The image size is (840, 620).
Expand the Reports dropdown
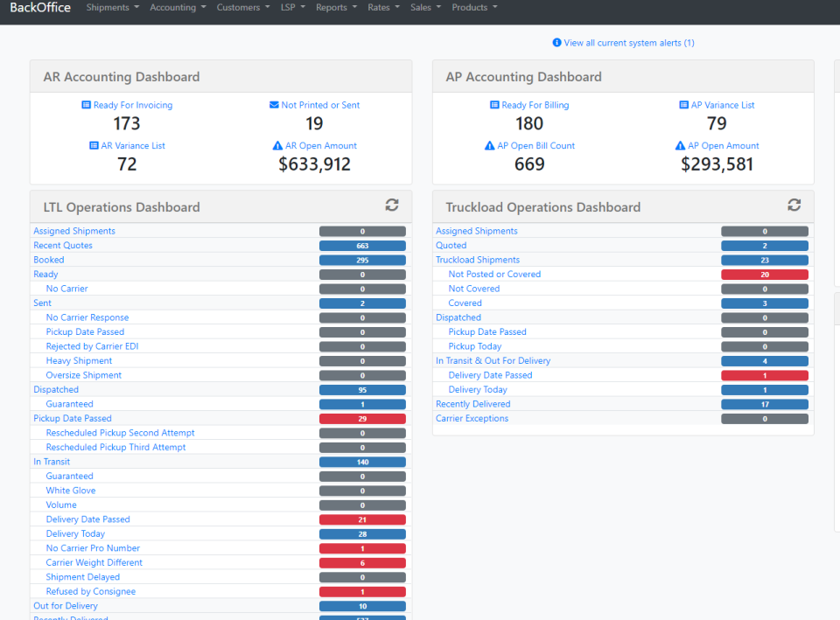335,7
